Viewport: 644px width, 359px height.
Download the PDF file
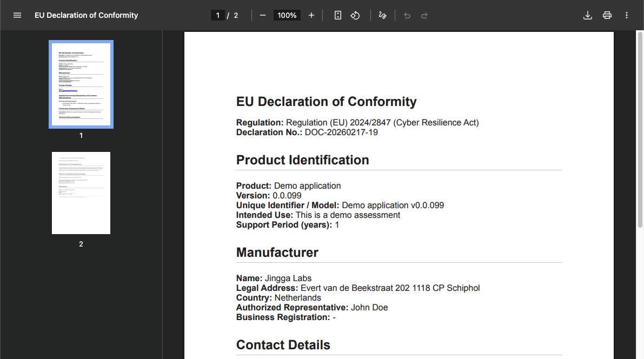pos(588,15)
